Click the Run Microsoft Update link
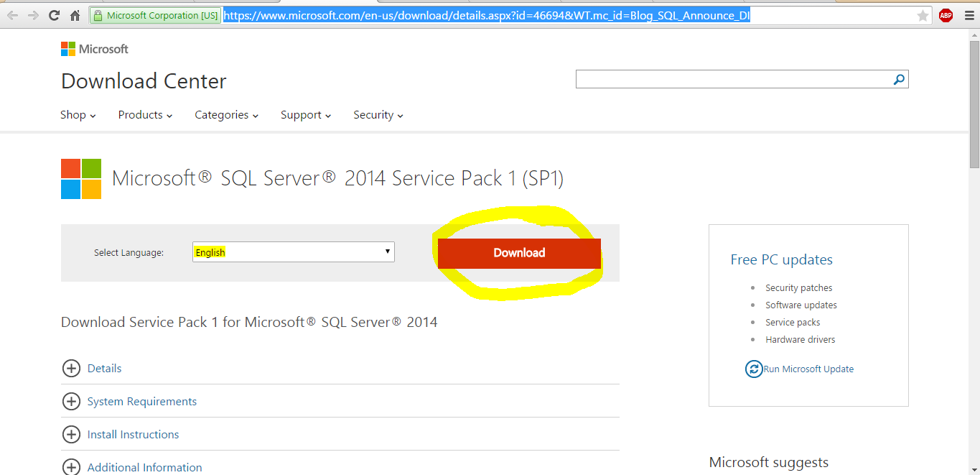 [x=808, y=369]
